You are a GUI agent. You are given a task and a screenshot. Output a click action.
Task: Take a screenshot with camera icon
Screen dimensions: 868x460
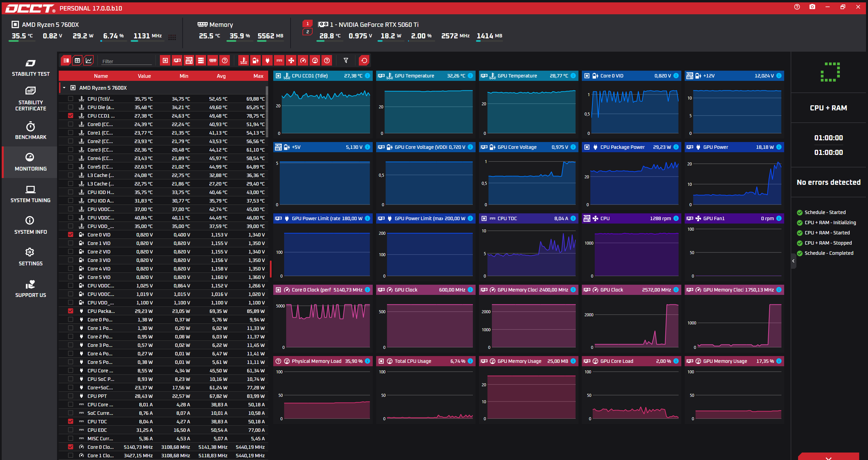click(x=812, y=7)
